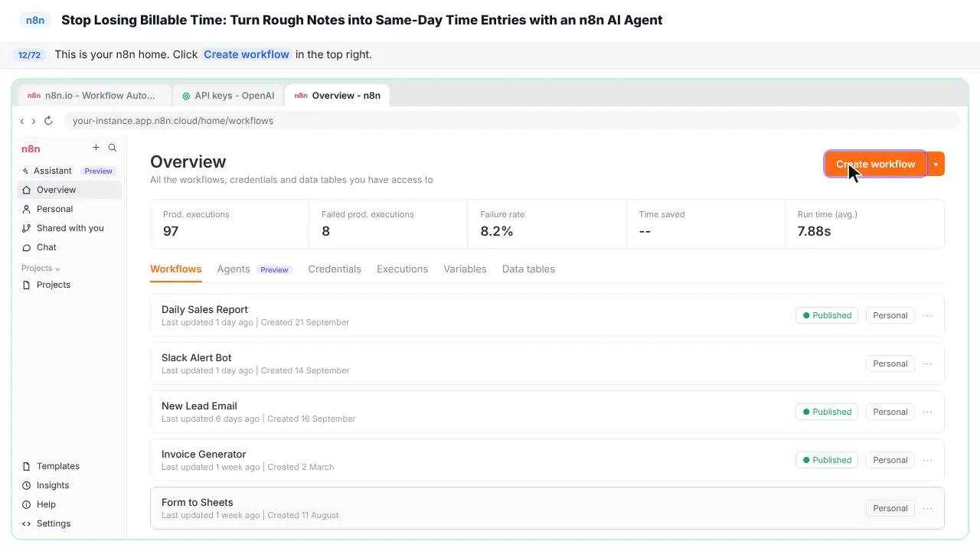Switch to the Executions tab
The height and width of the screenshot is (551, 980).
(x=402, y=269)
